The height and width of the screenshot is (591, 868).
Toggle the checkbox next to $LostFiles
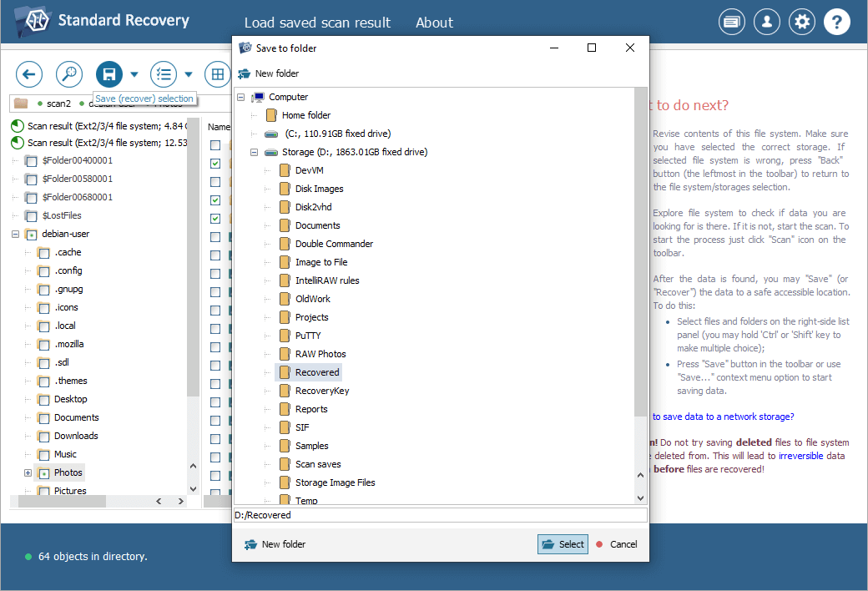pyautogui.click(x=31, y=216)
